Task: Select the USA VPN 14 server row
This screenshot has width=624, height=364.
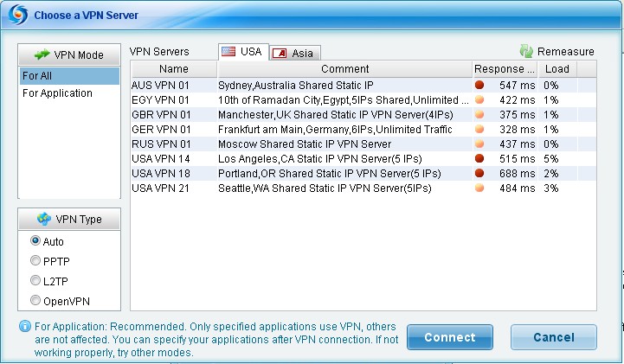Action: pyautogui.click(x=363, y=158)
